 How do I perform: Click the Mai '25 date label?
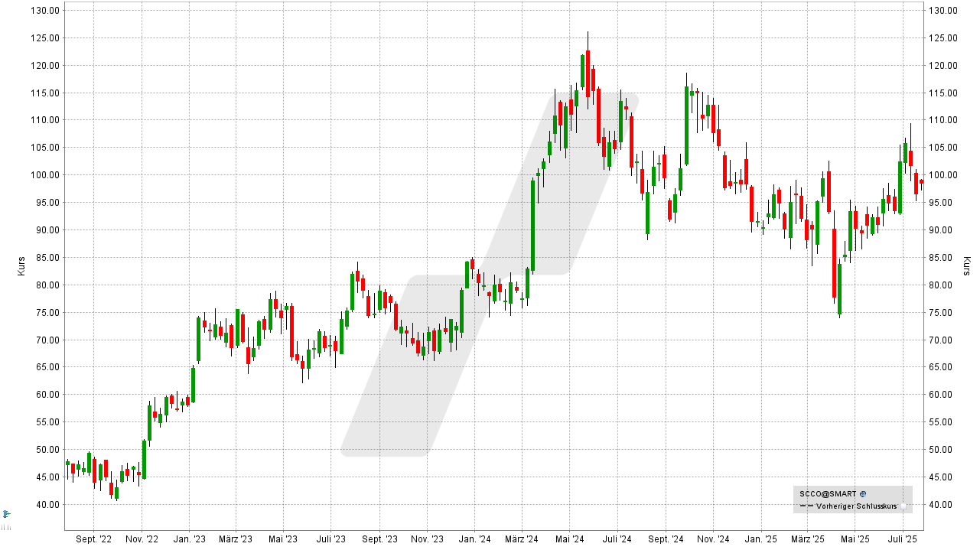[x=855, y=540]
